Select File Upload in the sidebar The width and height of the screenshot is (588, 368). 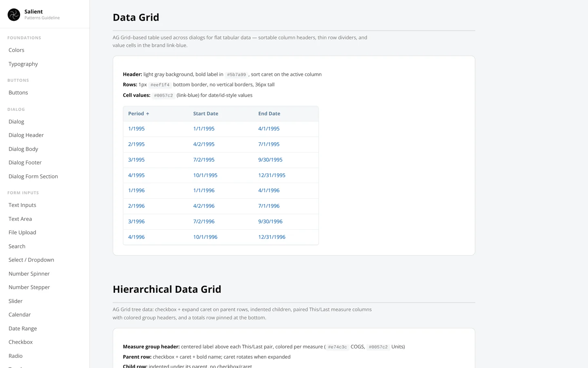(x=22, y=232)
